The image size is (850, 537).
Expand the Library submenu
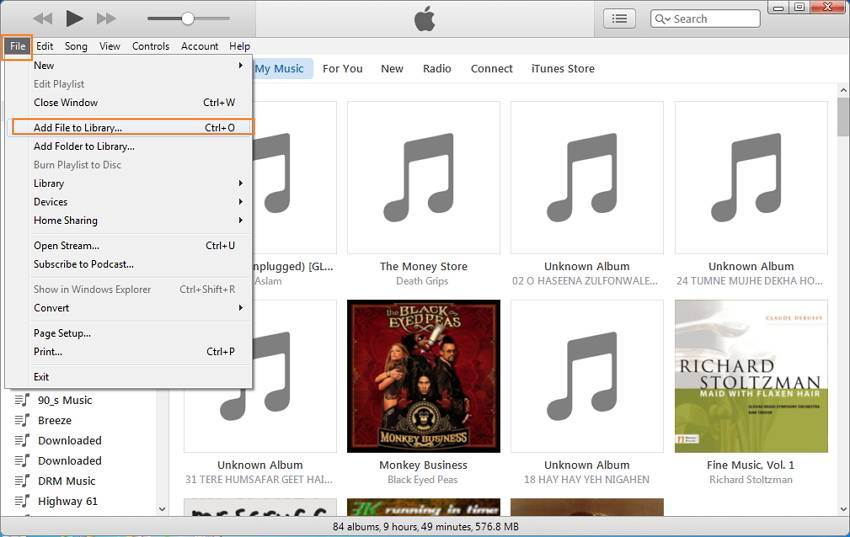click(241, 184)
